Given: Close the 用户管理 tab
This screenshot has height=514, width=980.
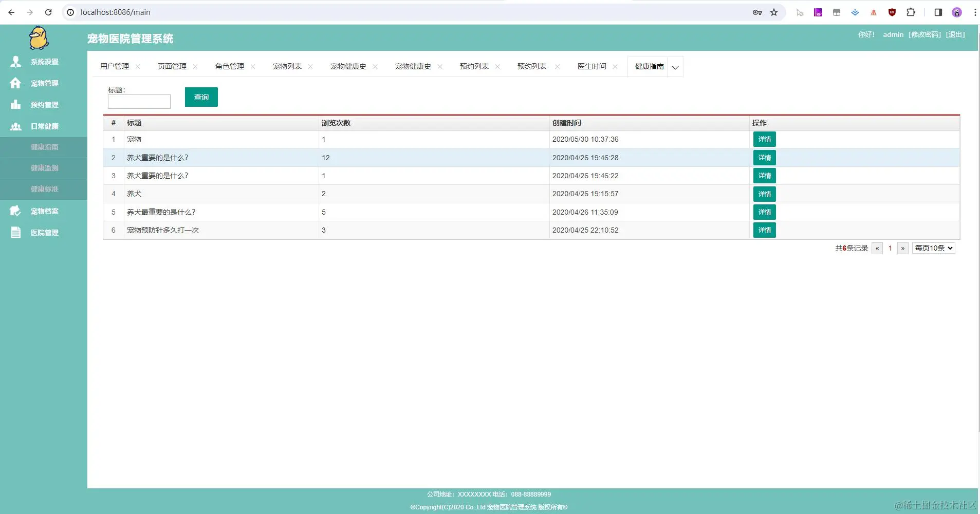Looking at the screenshot, I should click(x=138, y=67).
